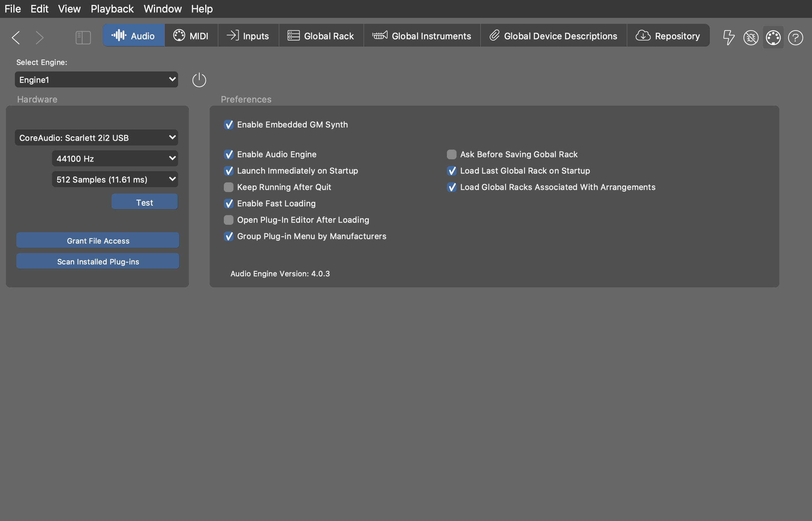Disable Enable Embedded GM Synth checkbox
Screen dimensions: 812x521
click(x=229, y=125)
